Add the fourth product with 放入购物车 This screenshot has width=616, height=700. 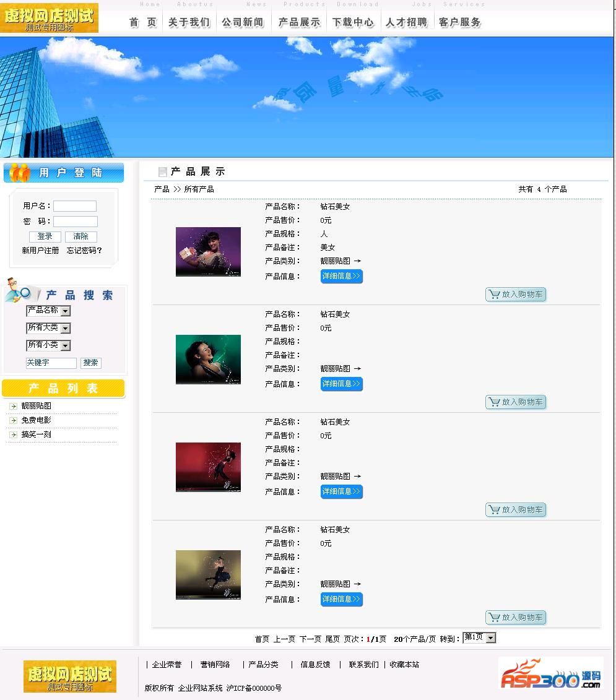tap(516, 618)
